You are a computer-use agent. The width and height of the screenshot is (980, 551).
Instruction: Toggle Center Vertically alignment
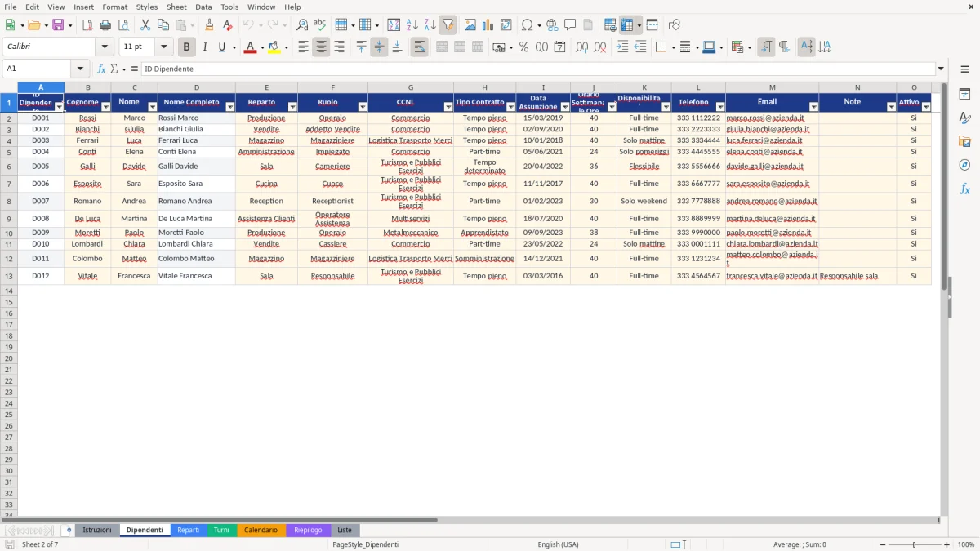point(379,47)
